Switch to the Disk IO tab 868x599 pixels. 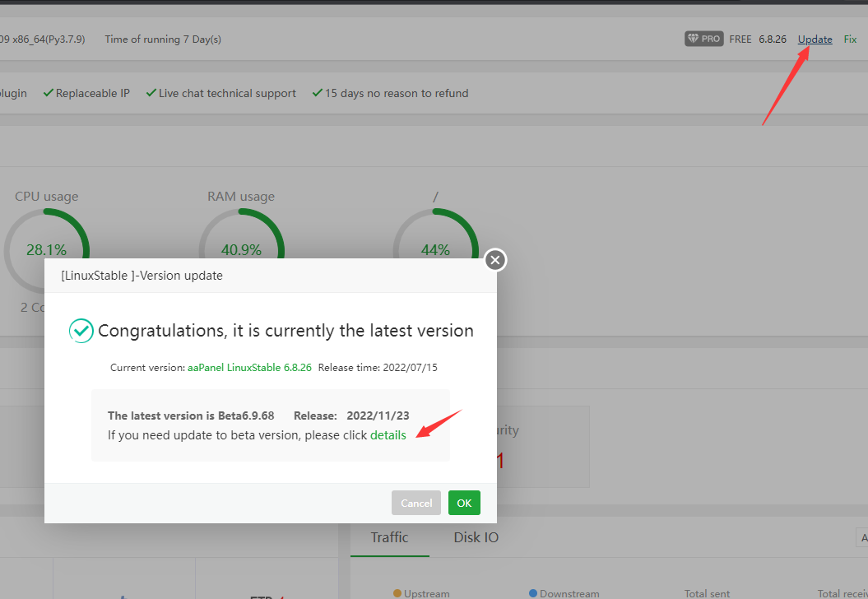[x=476, y=537]
